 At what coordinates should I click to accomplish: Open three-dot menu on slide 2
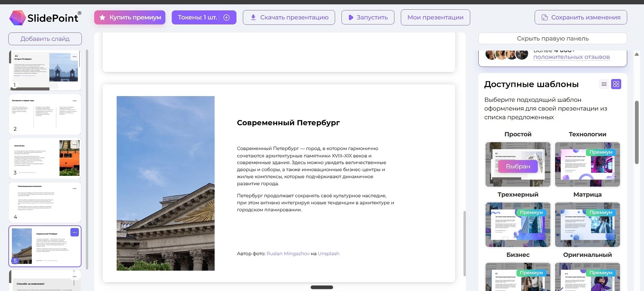[74, 101]
